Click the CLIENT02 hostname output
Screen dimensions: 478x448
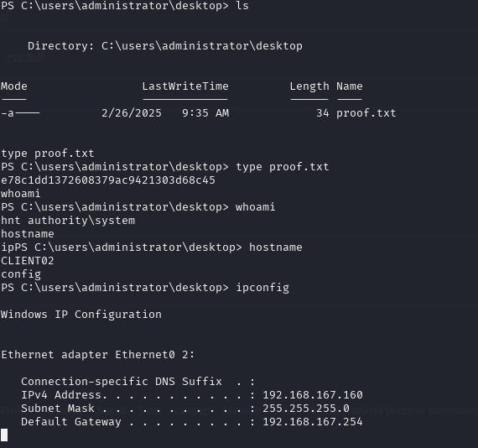coord(28,261)
